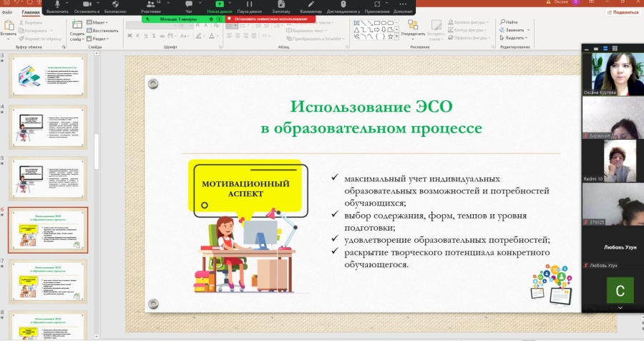Open the Файл menu tab
This screenshot has width=644, height=341.
click(8, 13)
